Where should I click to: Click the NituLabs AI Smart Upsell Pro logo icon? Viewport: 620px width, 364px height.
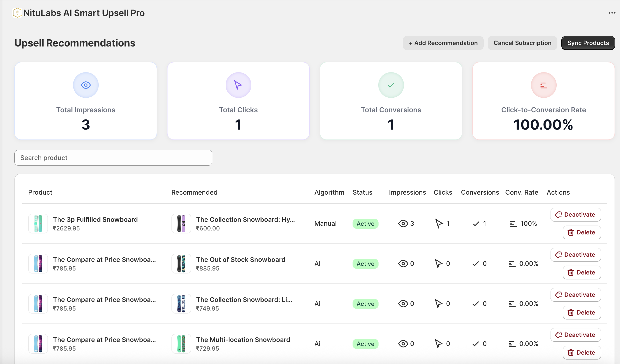click(x=17, y=13)
